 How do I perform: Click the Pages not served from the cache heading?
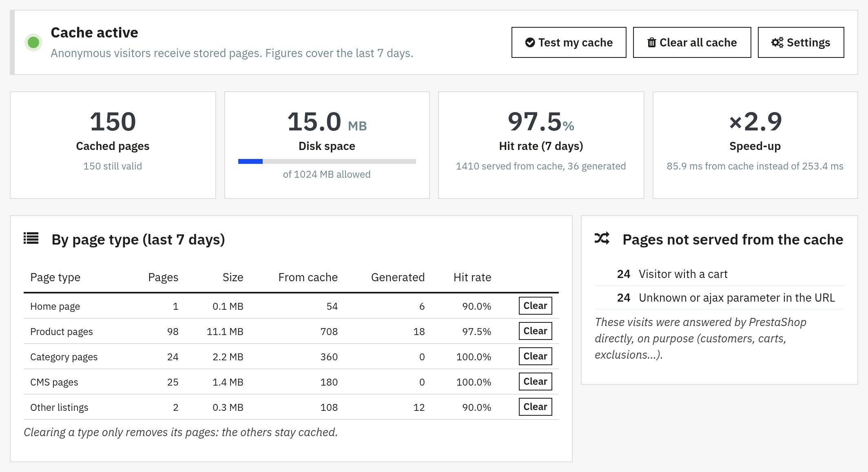click(x=733, y=240)
